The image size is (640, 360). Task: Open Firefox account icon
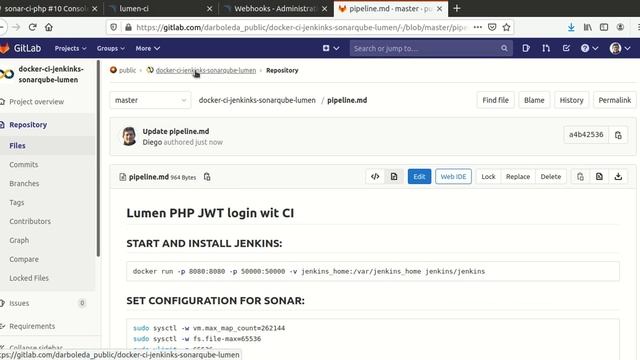(620, 27)
